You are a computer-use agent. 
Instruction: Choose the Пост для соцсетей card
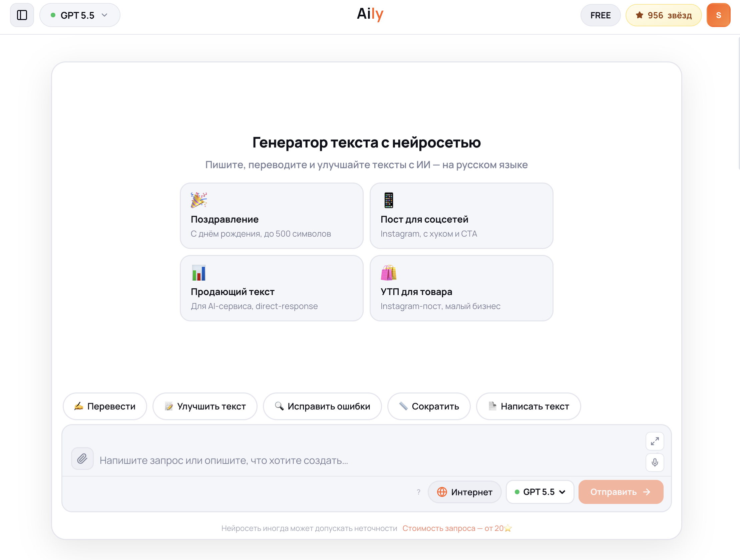(461, 216)
